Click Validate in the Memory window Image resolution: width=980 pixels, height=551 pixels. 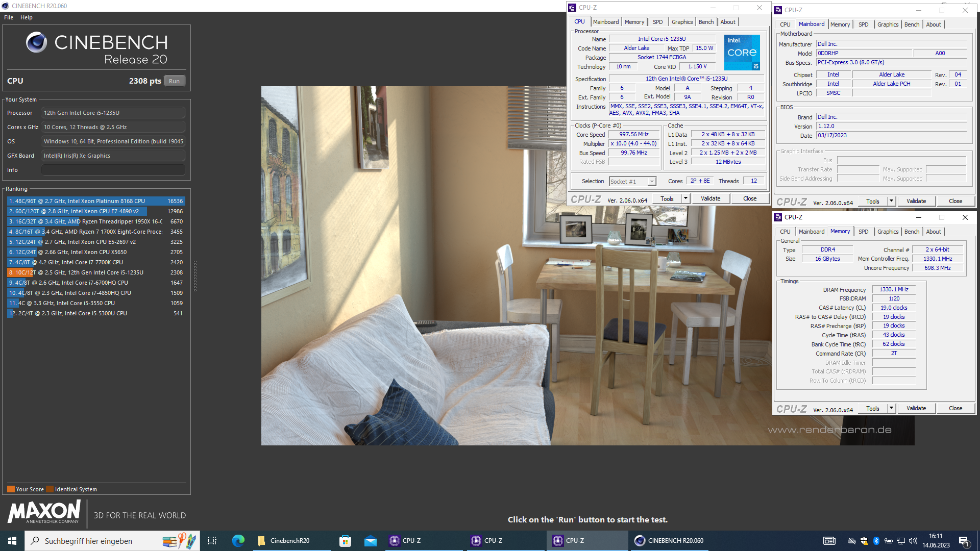point(916,408)
